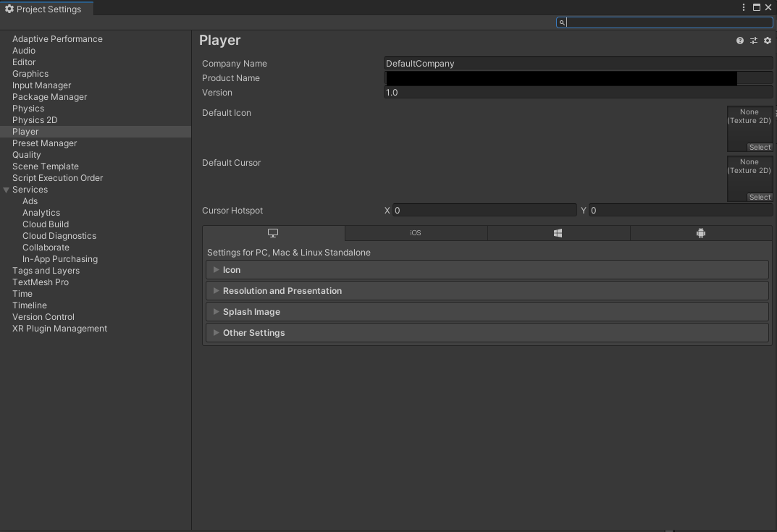Open Player settings help documentation
The height and width of the screenshot is (532, 777).
coord(739,41)
